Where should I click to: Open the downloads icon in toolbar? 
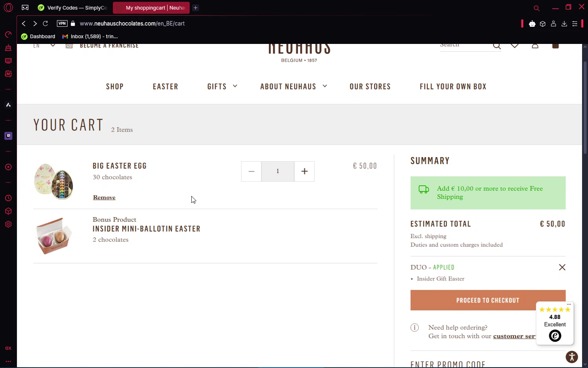tap(564, 24)
